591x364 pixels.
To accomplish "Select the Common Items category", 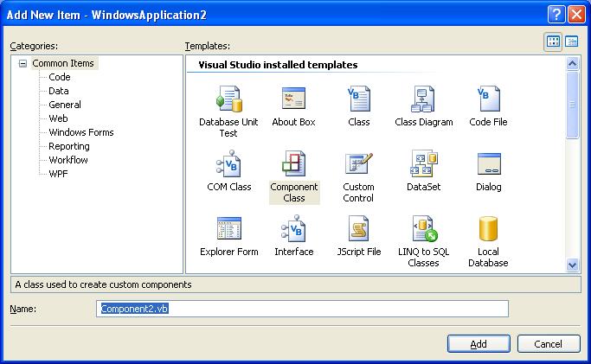I will tap(63, 63).
